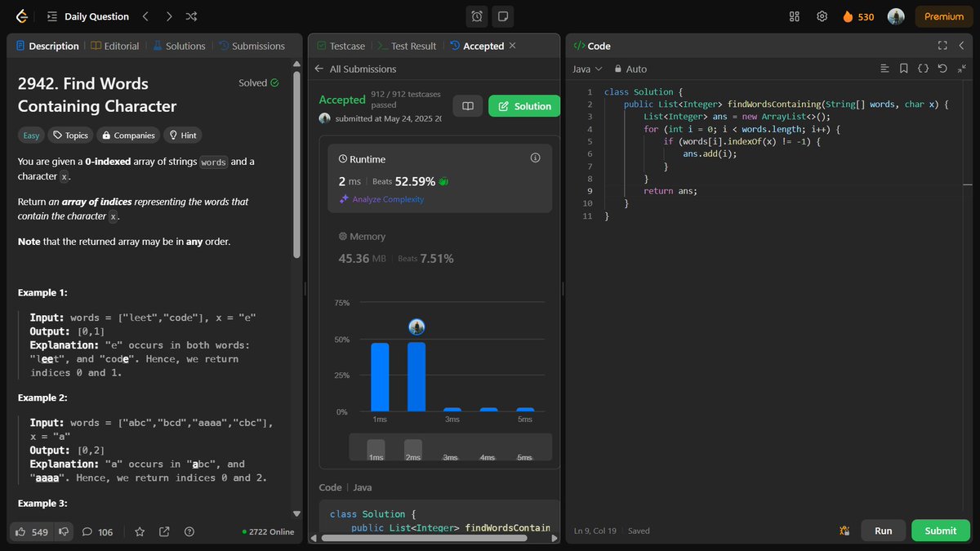The height and width of the screenshot is (551, 980).
Task: Open the notes sticky-note icon
Action: pyautogui.click(x=503, y=16)
